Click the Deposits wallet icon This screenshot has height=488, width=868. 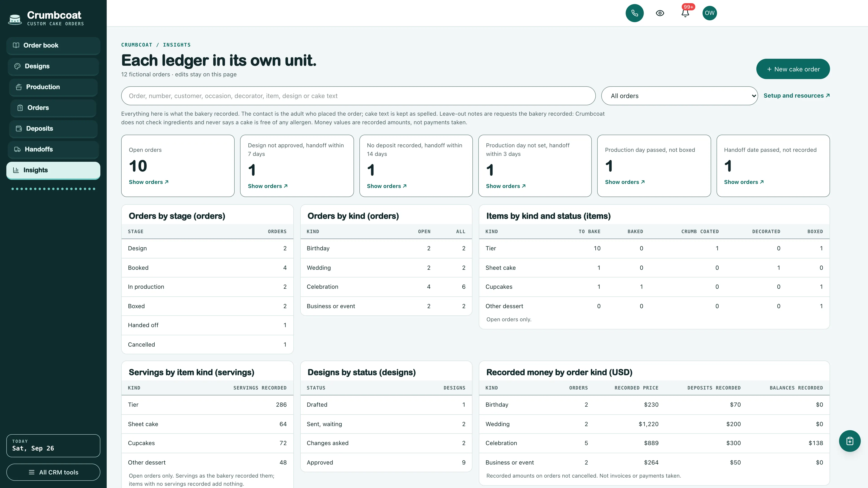pos(19,129)
